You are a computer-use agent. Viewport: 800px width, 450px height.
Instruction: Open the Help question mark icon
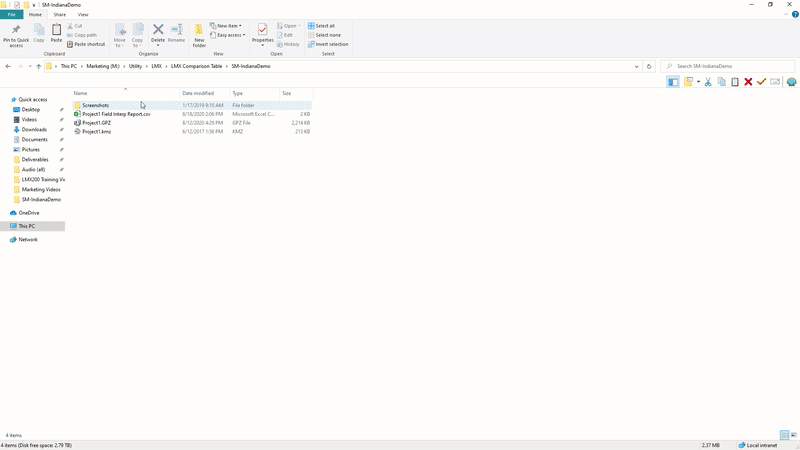coord(795,14)
